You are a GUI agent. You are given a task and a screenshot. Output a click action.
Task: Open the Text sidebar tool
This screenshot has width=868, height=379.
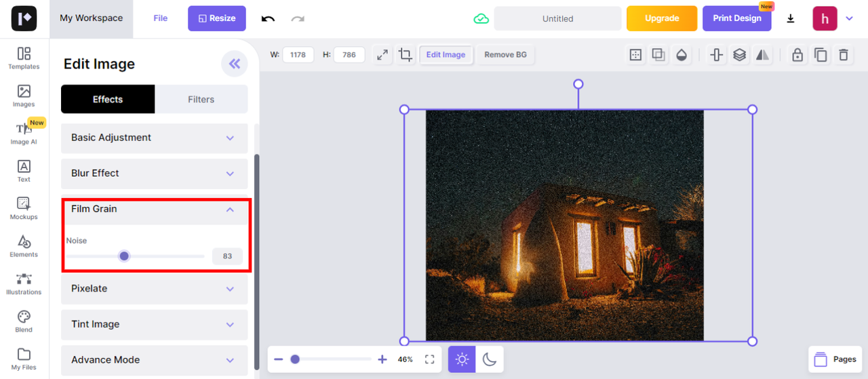(x=24, y=172)
